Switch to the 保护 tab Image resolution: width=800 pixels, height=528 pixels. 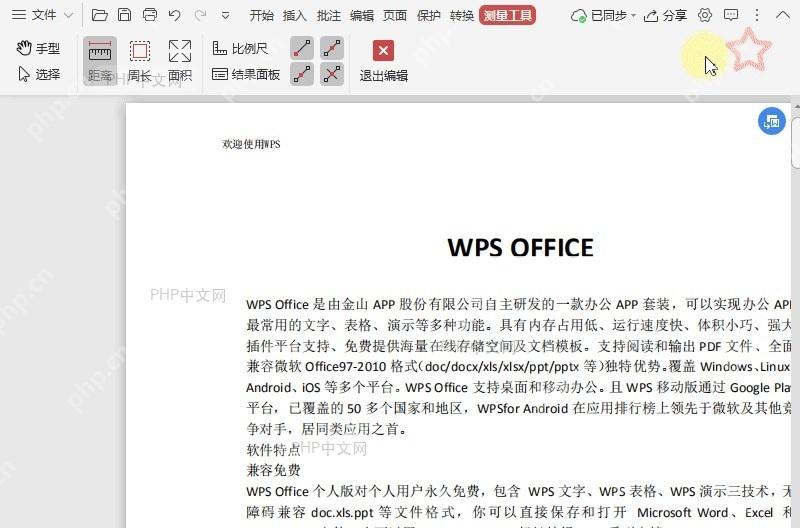pyautogui.click(x=429, y=16)
